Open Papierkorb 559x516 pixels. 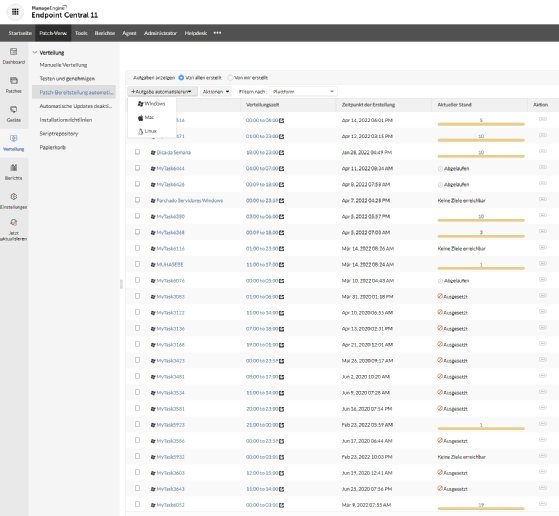(x=52, y=147)
